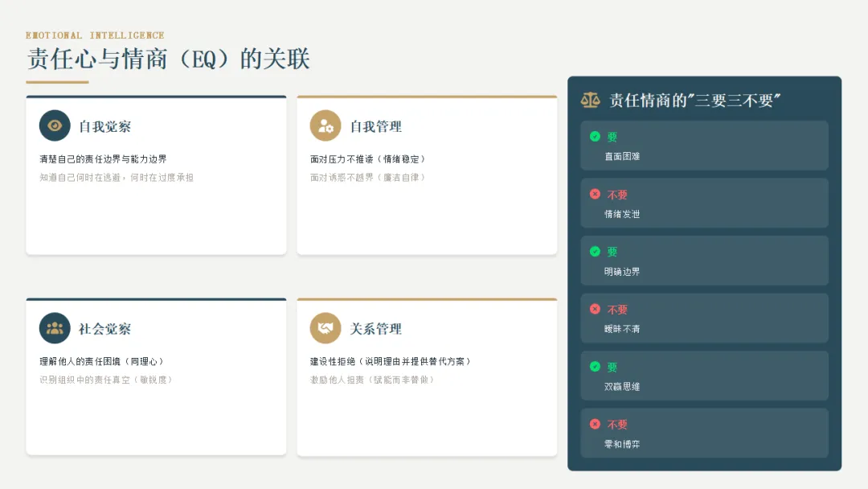
Task: Click the slide title 责任心与情商（EQ）的关联
Action: [x=168, y=59]
